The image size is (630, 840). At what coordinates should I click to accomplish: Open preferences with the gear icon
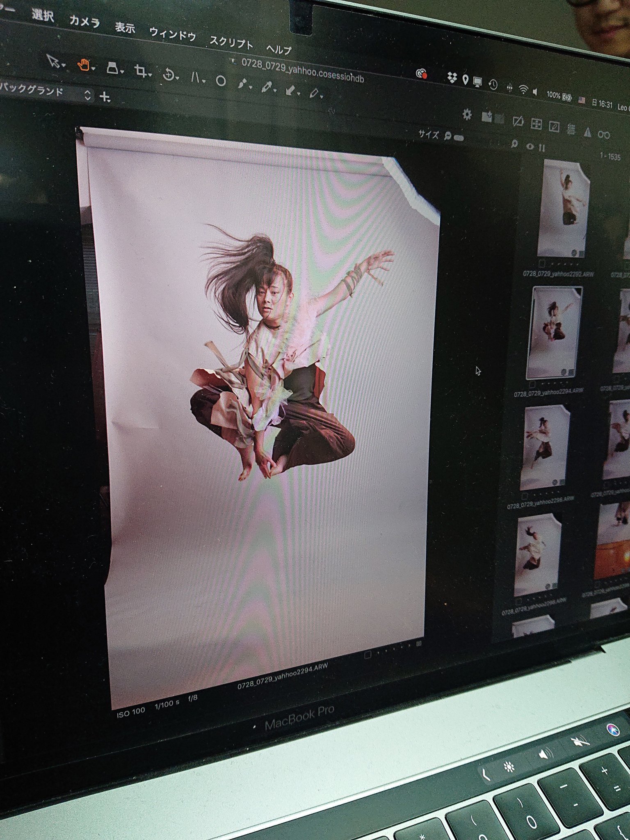467,114
